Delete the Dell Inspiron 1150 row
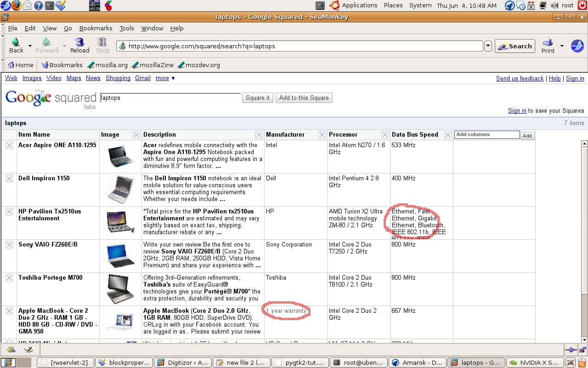Screen dimensions: 588x368 click(x=9, y=178)
